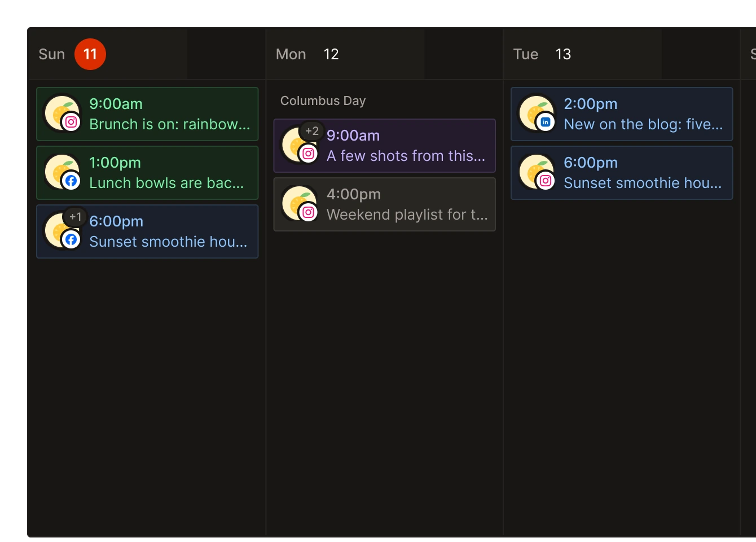Open the 'Lunch bowls are bac...' post

point(147,173)
